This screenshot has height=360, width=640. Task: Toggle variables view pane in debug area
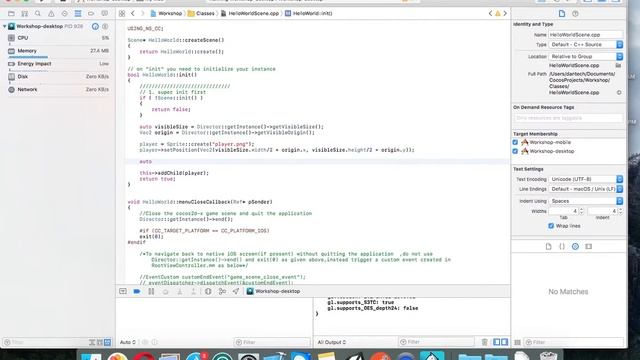tap(496, 342)
